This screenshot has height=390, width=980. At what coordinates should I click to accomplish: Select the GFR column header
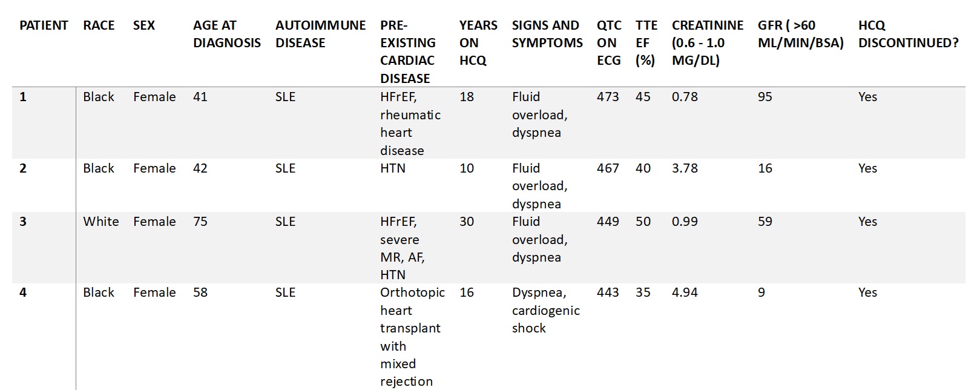800,34
